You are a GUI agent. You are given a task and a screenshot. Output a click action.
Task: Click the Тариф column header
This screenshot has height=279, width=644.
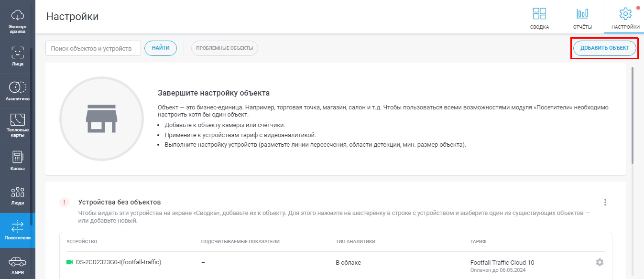[x=478, y=242]
